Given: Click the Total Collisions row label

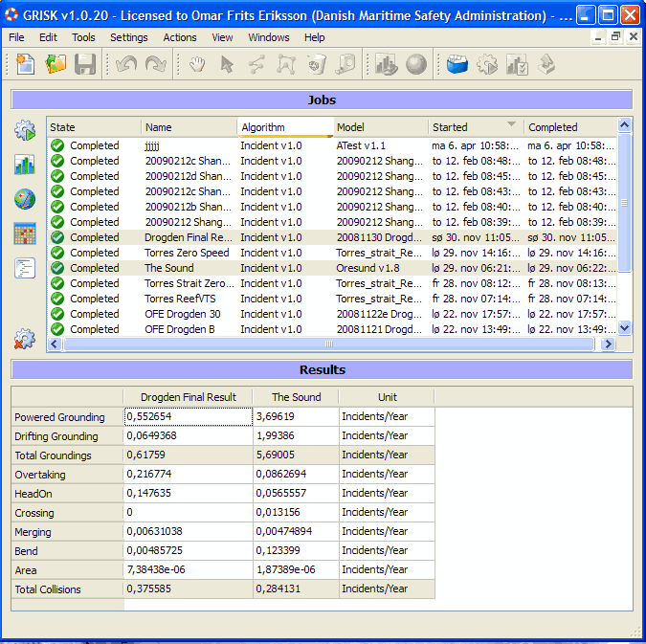Looking at the screenshot, I should tap(48, 589).
